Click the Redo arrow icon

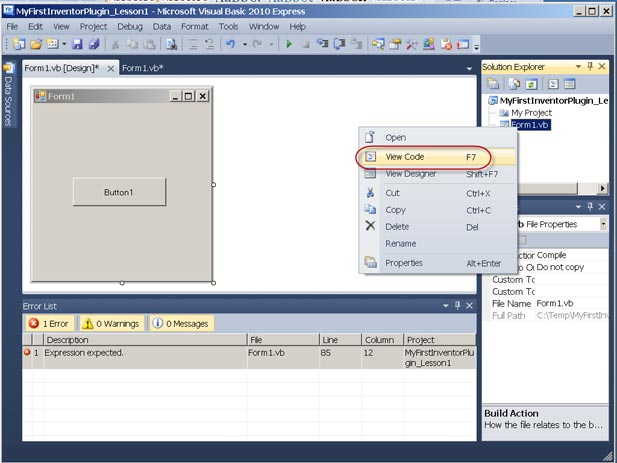tap(257, 44)
